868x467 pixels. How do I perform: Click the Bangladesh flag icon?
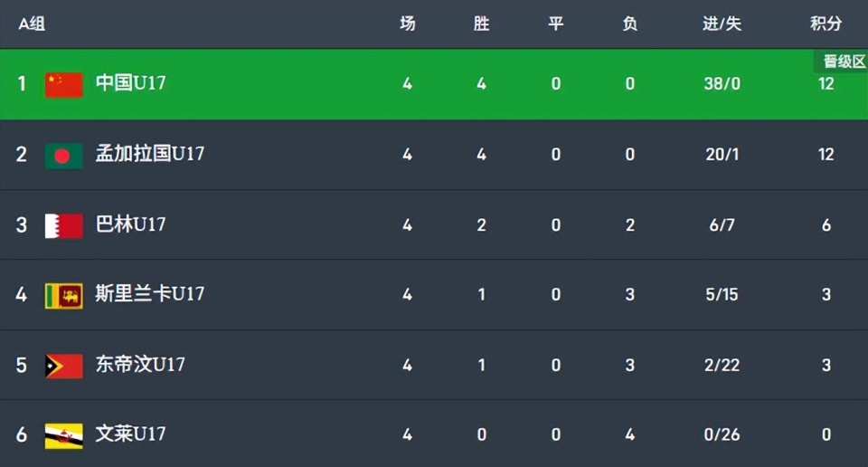tap(64, 155)
